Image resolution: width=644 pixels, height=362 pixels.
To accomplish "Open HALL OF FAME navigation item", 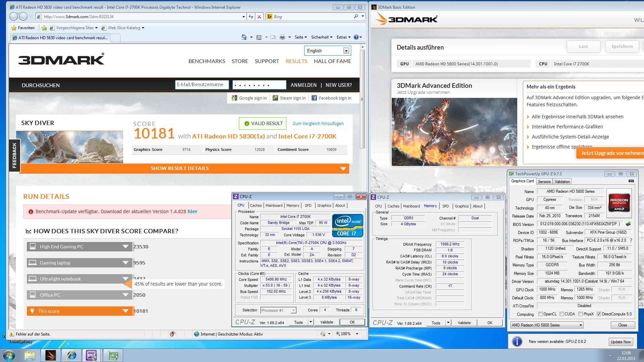I will 332,61.
